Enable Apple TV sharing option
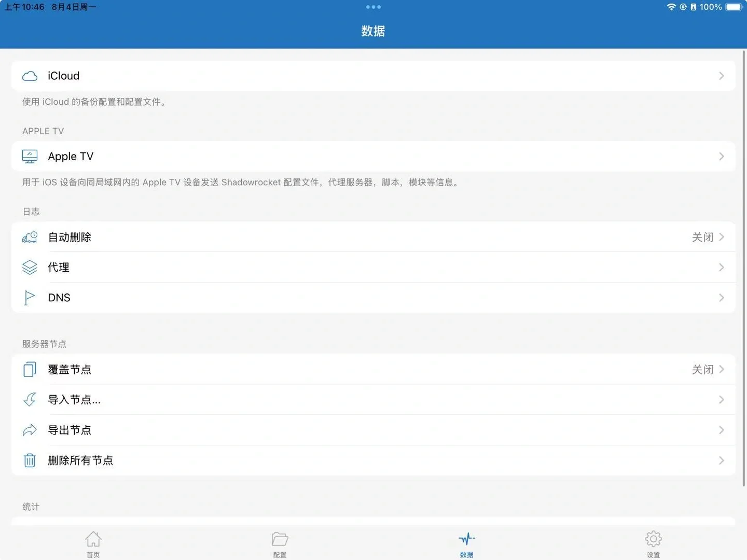The image size is (747, 560). pos(374,156)
